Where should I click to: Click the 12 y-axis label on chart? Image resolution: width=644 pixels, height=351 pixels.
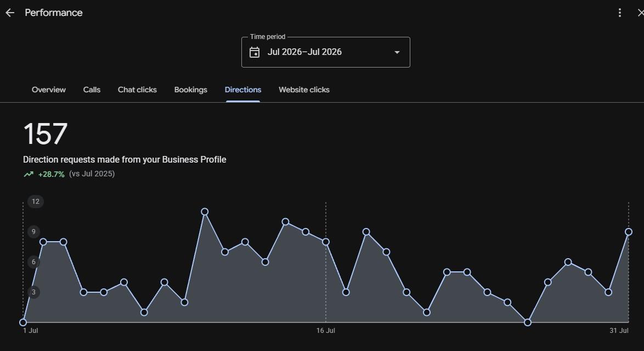coord(36,201)
